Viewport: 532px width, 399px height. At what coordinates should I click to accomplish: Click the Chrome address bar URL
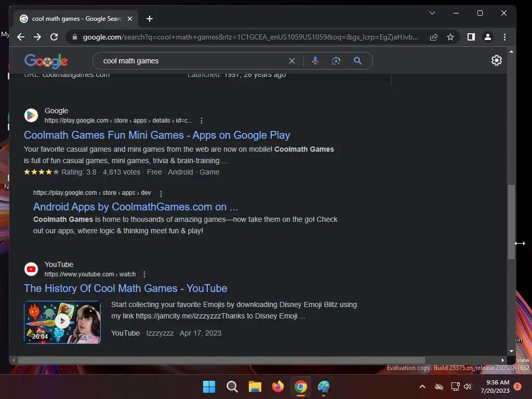tap(250, 37)
